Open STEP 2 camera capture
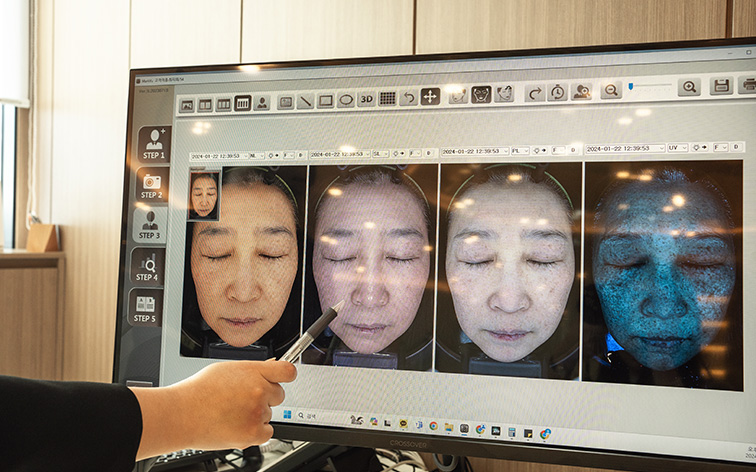Viewport: 756px width, 472px height. click(x=151, y=185)
